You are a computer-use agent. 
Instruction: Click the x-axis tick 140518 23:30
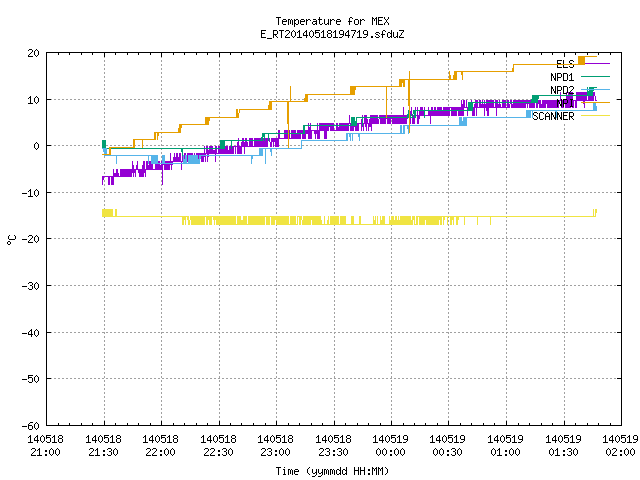tap(333, 445)
